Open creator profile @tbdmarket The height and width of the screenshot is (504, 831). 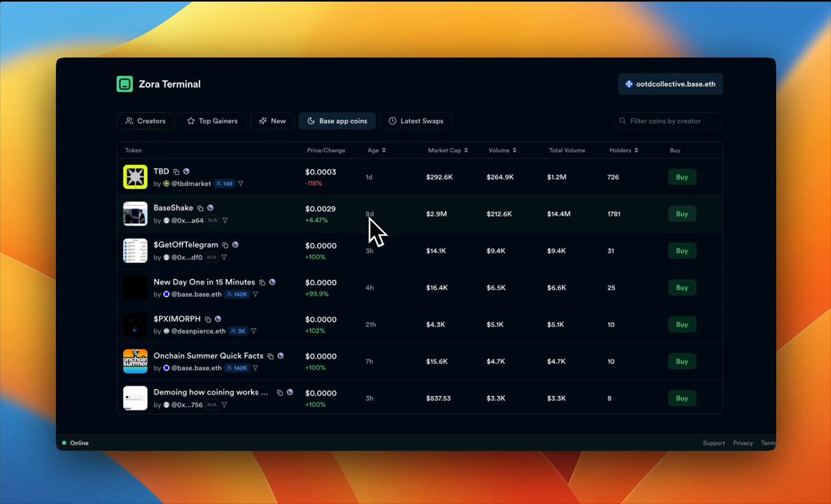coord(191,183)
